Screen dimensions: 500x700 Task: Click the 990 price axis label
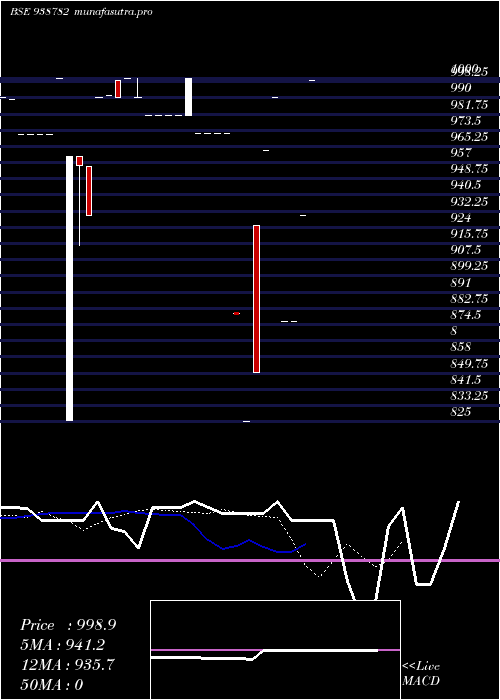(461, 88)
